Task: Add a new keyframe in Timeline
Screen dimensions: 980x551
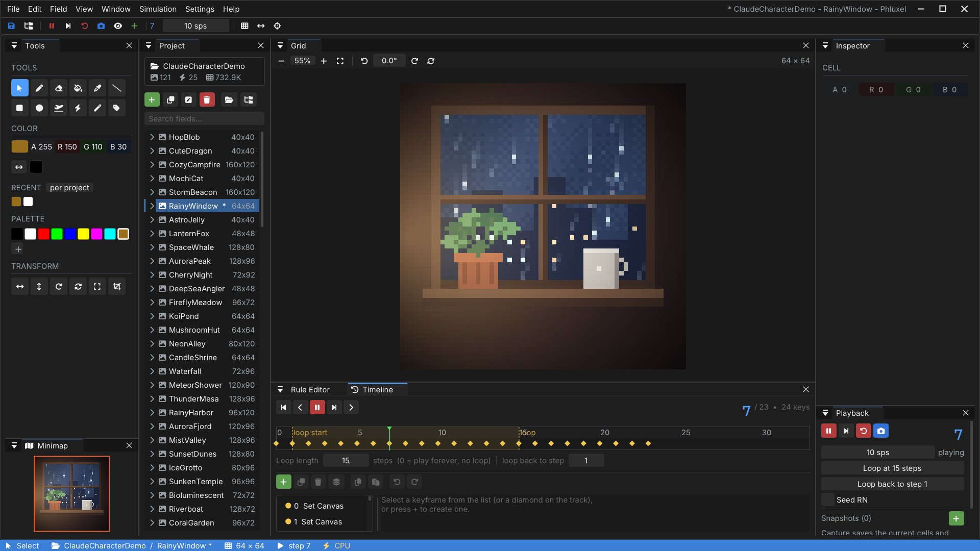Action: [283, 482]
